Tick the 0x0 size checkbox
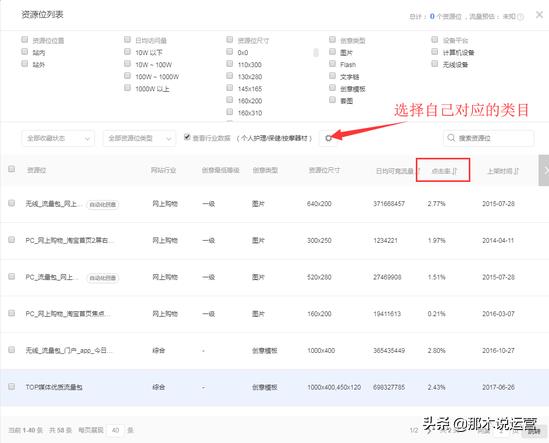Screen dimensions: 549x443 230,51
